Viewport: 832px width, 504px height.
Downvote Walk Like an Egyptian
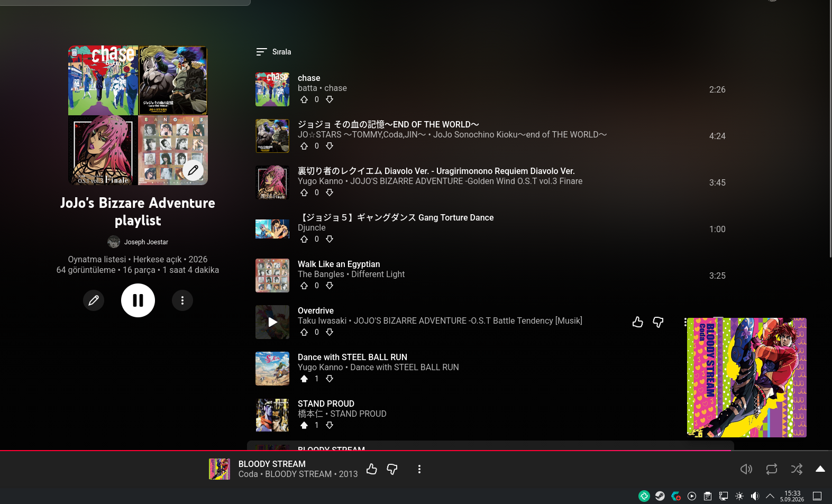tap(330, 286)
